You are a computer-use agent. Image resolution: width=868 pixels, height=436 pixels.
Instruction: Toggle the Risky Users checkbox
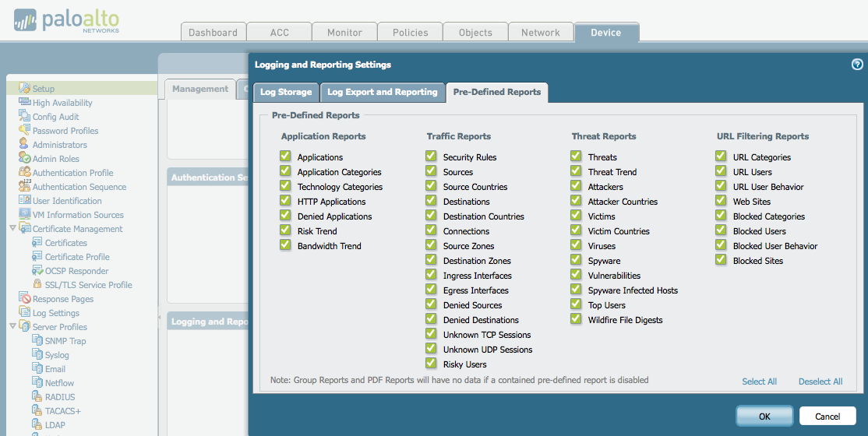[431, 364]
